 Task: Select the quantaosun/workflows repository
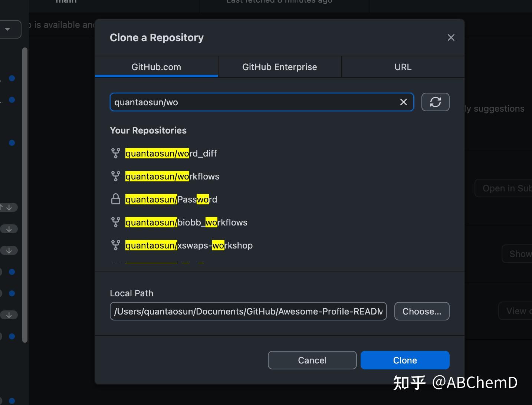click(172, 176)
